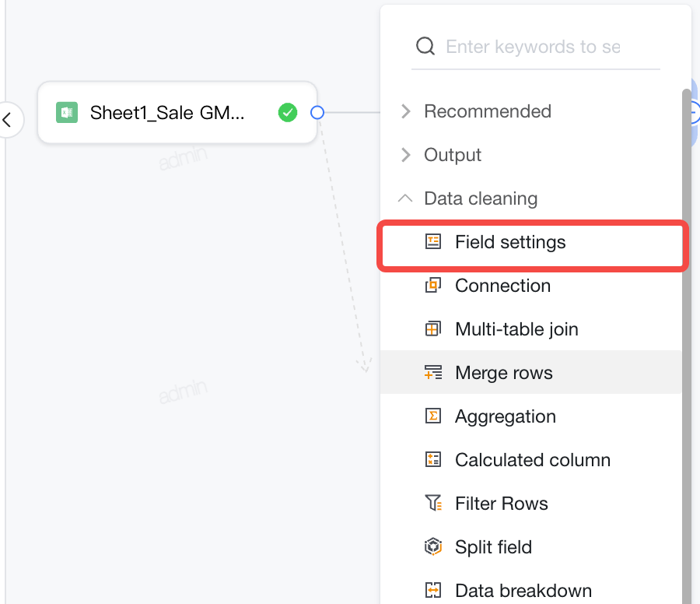Screen dimensions: 700x604
Task: Click the Field settings icon
Action: point(432,242)
